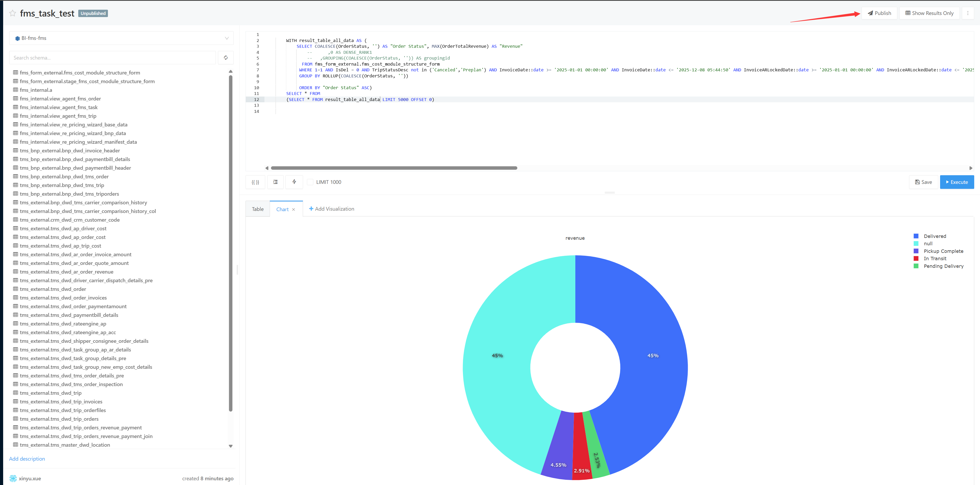Expand the BI-fms-fms data source dropdown
Screen dimensions: 980x485
(x=226, y=38)
